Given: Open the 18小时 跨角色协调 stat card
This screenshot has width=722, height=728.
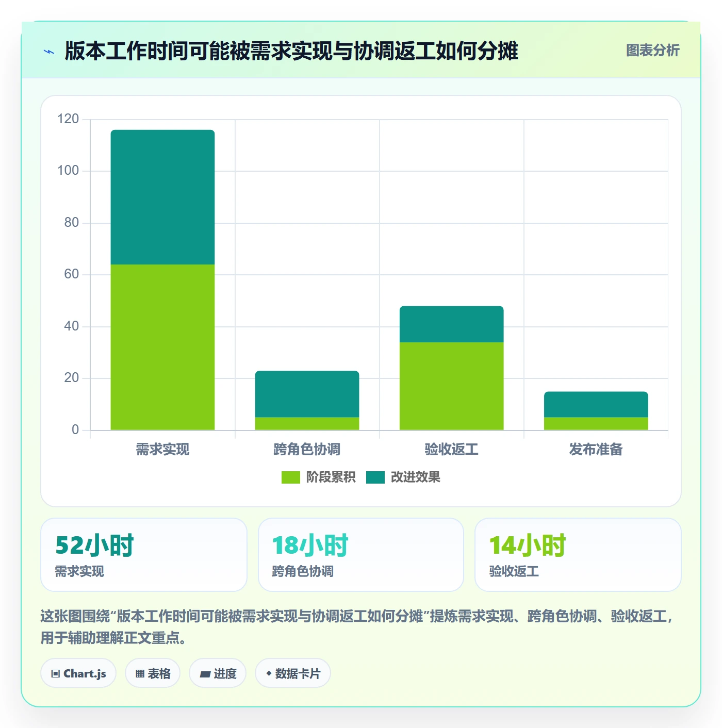Looking at the screenshot, I should 361,555.
